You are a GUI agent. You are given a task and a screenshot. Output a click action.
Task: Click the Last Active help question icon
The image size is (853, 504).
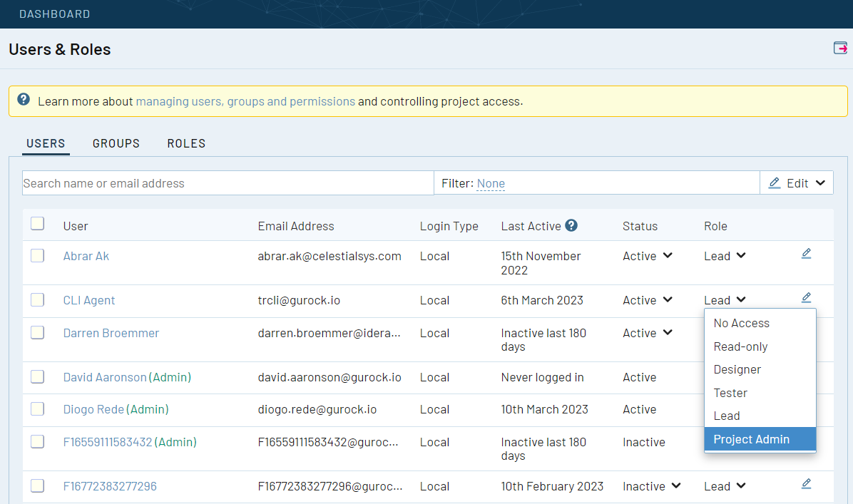coord(571,225)
